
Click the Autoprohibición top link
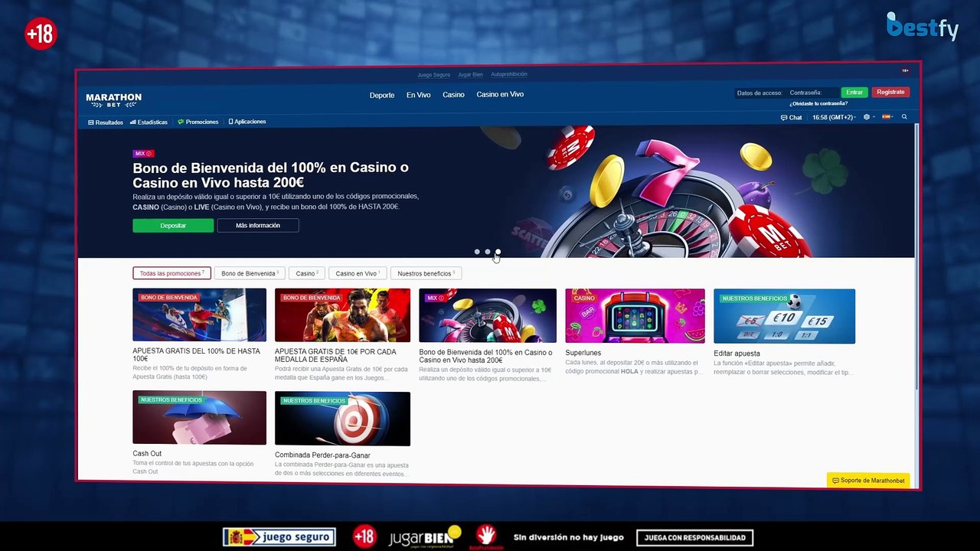(509, 74)
